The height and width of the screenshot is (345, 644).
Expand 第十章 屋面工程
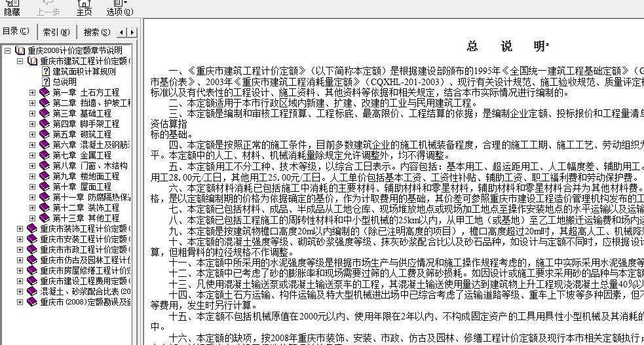tap(32, 187)
